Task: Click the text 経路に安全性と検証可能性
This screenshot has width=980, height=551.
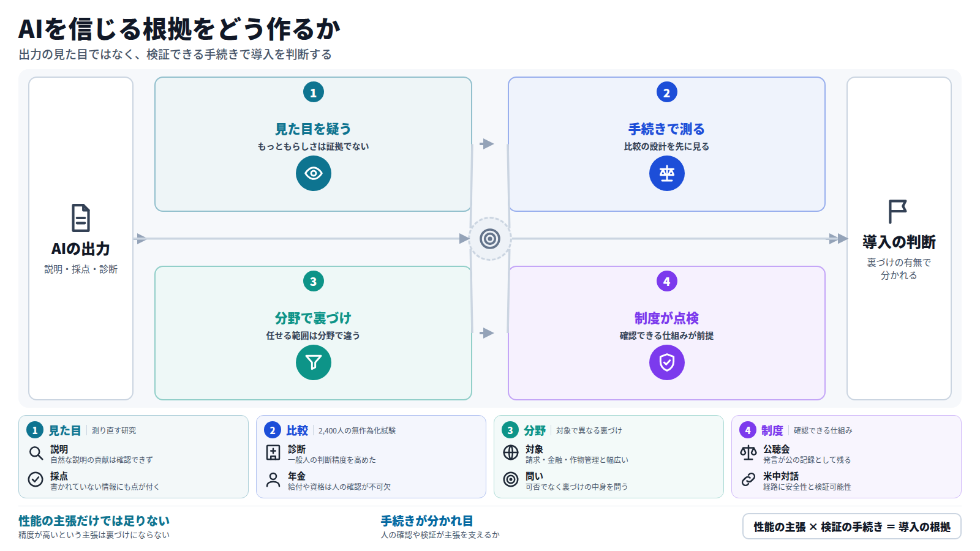Action: [807, 487]
